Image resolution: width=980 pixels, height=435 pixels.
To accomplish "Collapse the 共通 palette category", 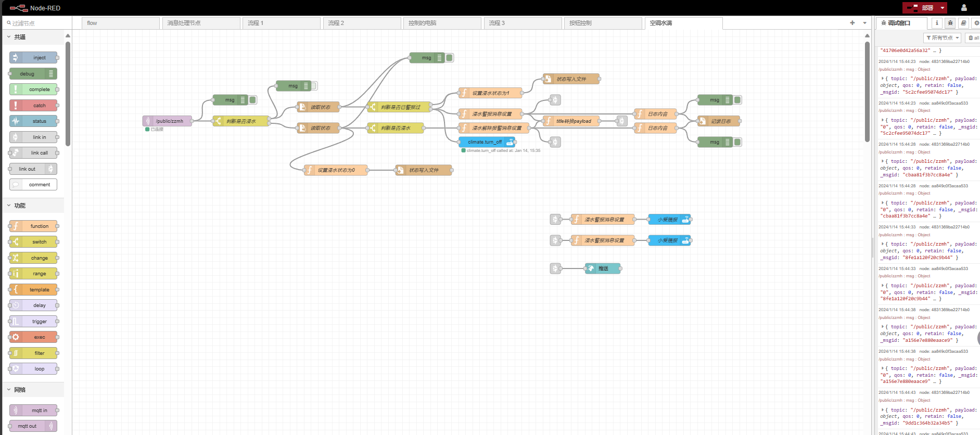I will 9,37.
